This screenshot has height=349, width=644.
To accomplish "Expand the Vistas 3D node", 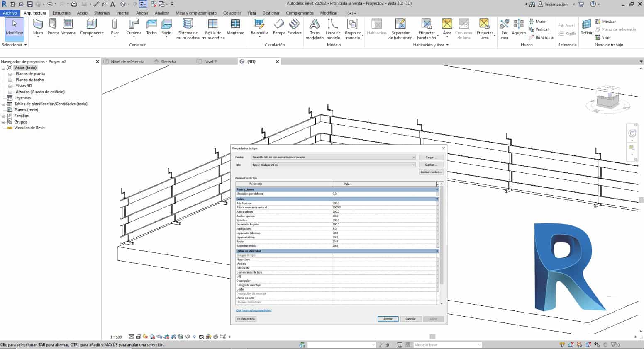I will point(10,86).
